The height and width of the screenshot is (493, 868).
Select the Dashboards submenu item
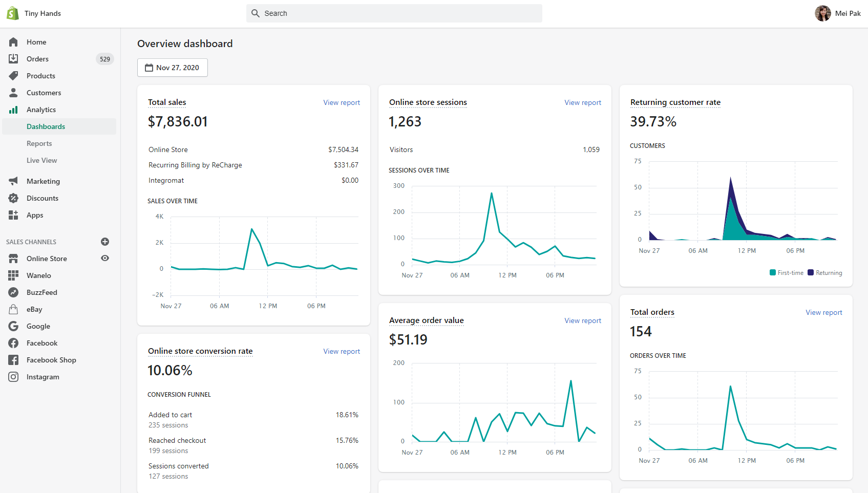point(59,126)
